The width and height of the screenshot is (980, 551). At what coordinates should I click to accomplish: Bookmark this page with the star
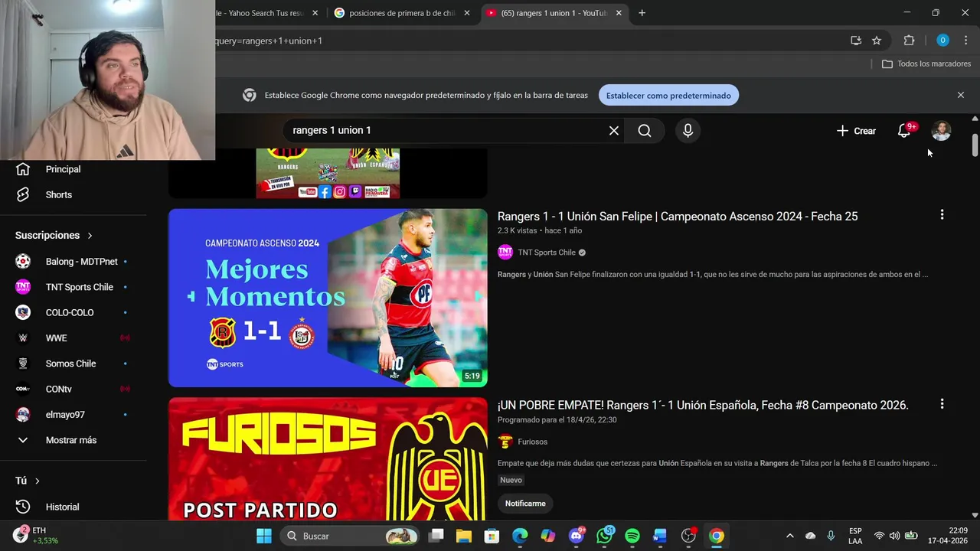point(877,41)
